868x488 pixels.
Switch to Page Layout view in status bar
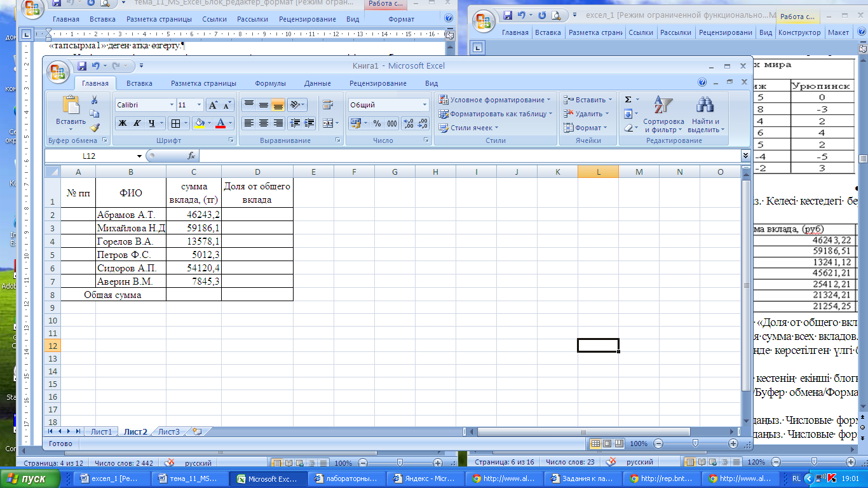pyautogui.click(x=606, y=443)
